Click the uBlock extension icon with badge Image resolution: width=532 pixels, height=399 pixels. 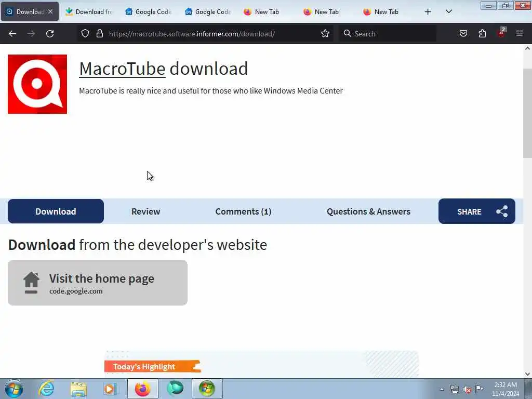tap(501, 33)
